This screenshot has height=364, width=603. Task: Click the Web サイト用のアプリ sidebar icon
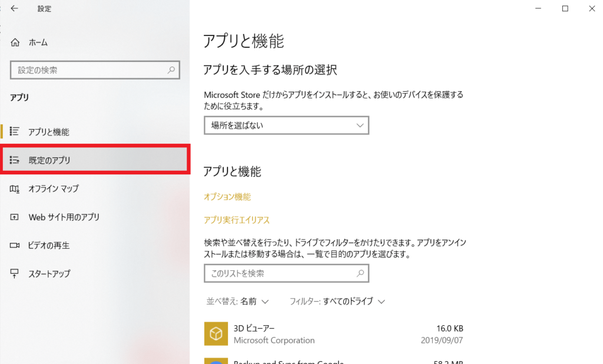15,217
